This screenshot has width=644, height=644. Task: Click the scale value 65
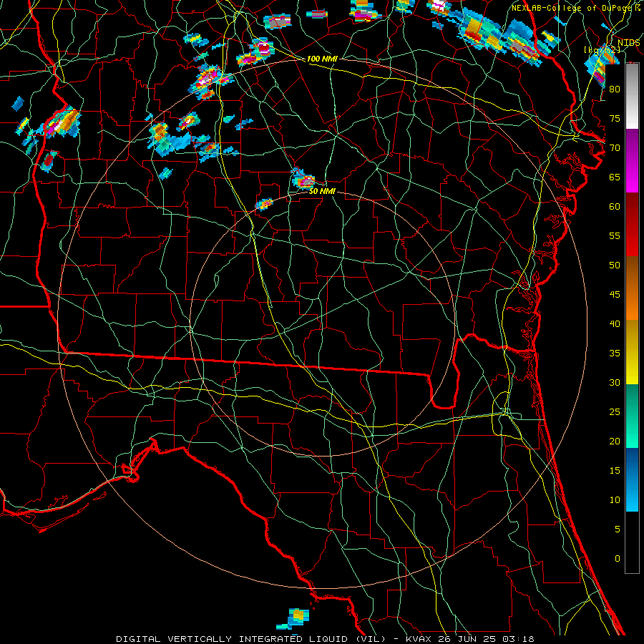pyautogui.click(x=615, y=177)
